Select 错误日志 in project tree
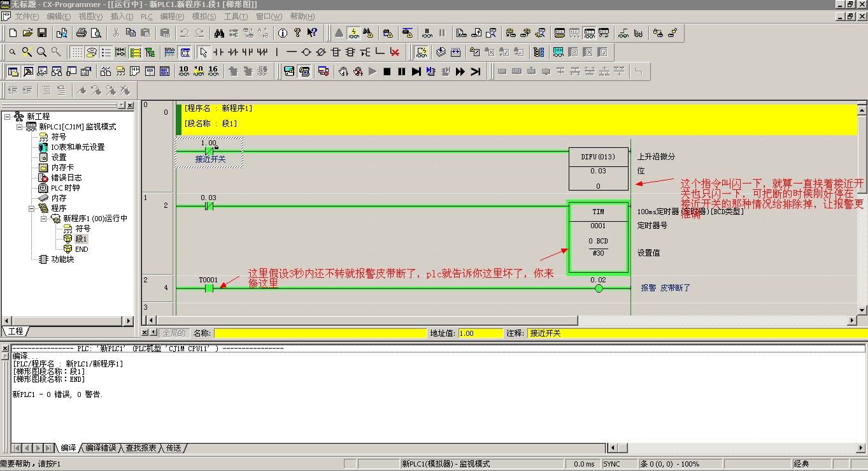 66,178
